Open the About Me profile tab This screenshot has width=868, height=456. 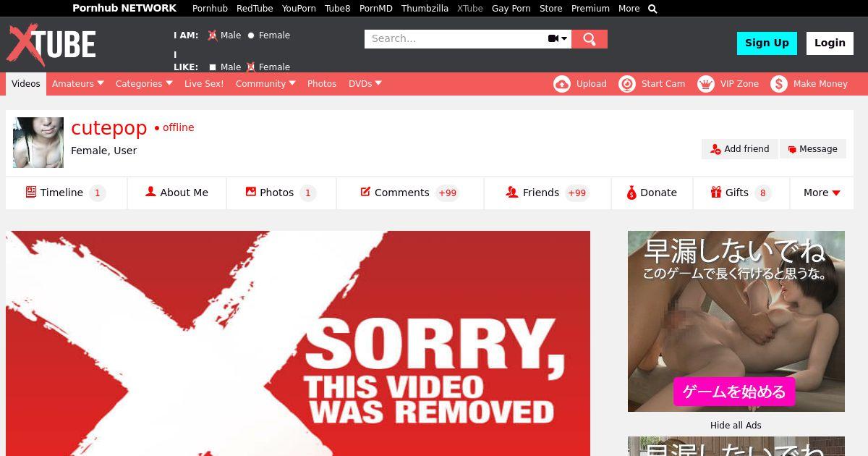tap(177, 193)
